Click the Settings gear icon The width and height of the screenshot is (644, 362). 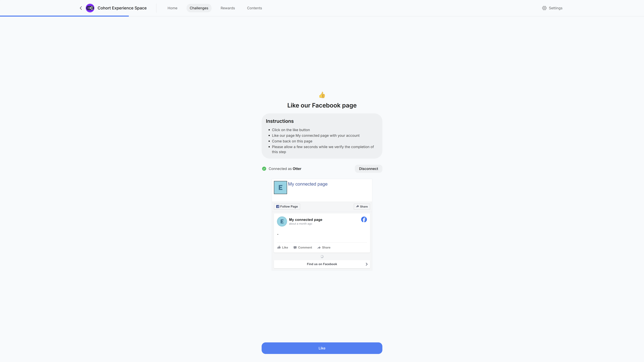[x=544, y=8]
